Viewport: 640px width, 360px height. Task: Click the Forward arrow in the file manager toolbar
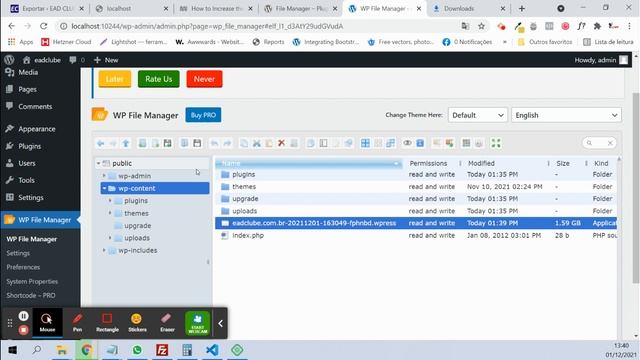[x=113, y=143]
